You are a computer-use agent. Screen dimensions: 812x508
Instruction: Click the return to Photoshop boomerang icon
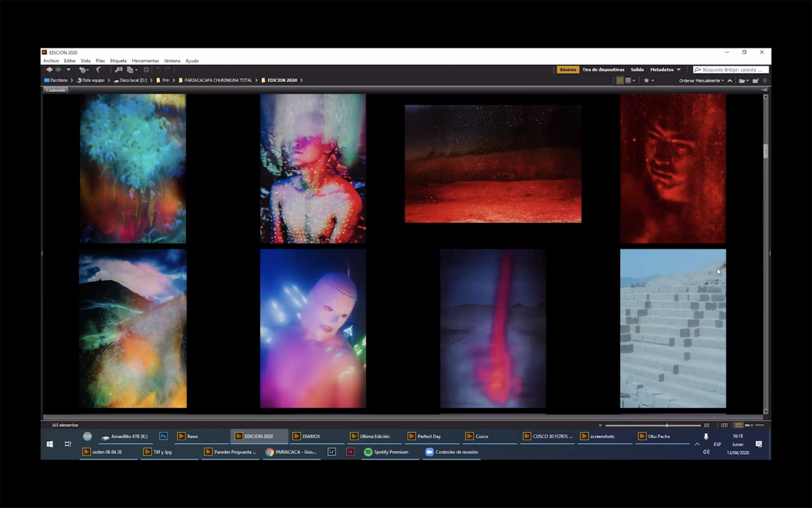coord(99,70)
